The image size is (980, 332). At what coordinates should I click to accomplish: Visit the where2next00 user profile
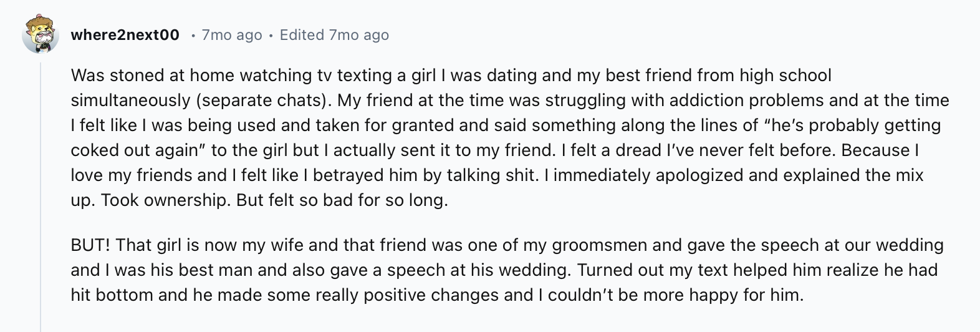point(125,35)
